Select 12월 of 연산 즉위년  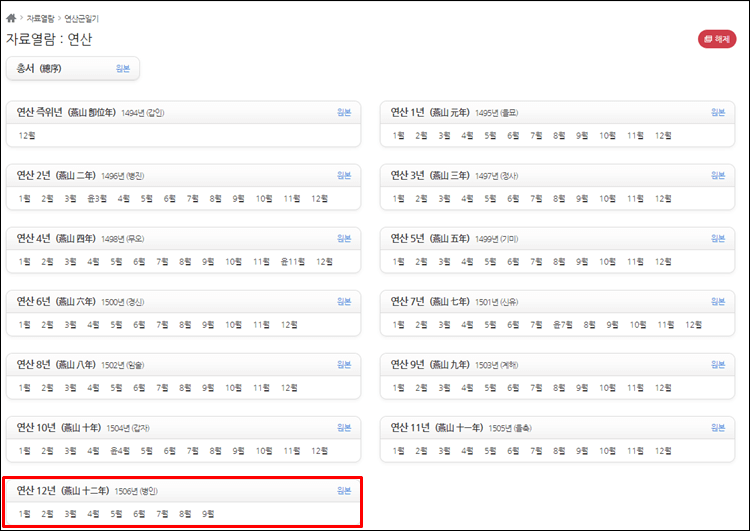point(27,135)
